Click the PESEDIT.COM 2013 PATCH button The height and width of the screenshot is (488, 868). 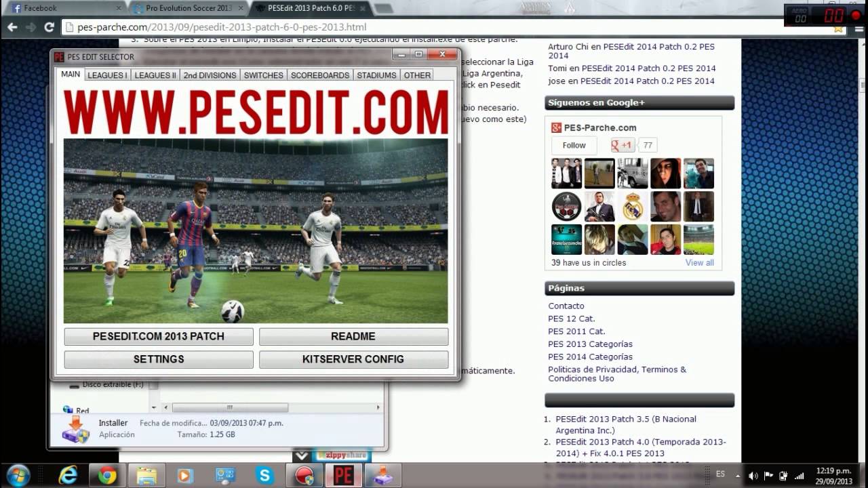click(159, 336)
